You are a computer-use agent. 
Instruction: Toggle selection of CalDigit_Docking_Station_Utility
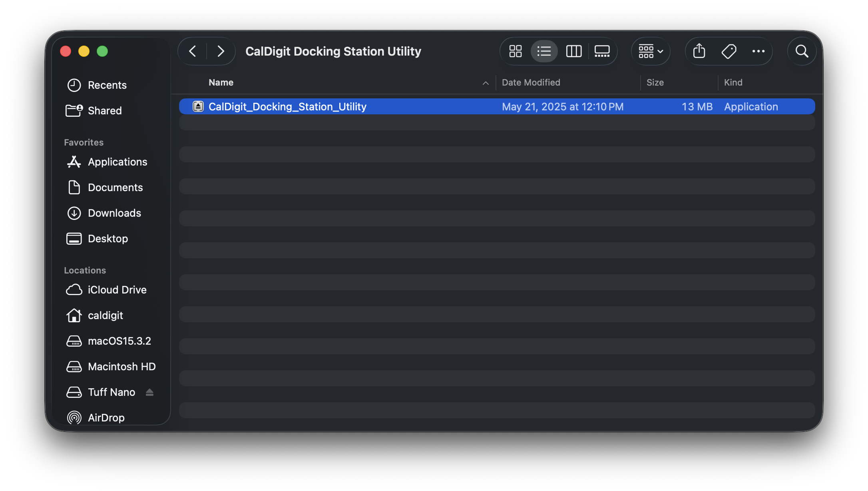287,106
